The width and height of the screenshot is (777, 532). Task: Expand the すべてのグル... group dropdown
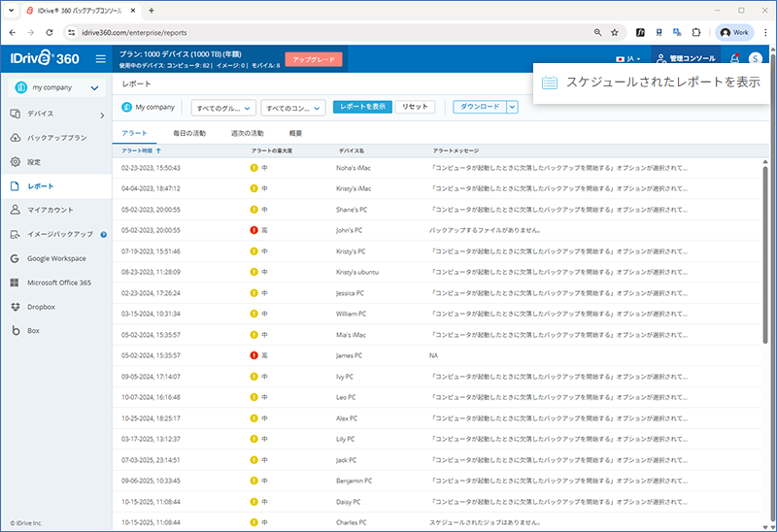[223, 108]
